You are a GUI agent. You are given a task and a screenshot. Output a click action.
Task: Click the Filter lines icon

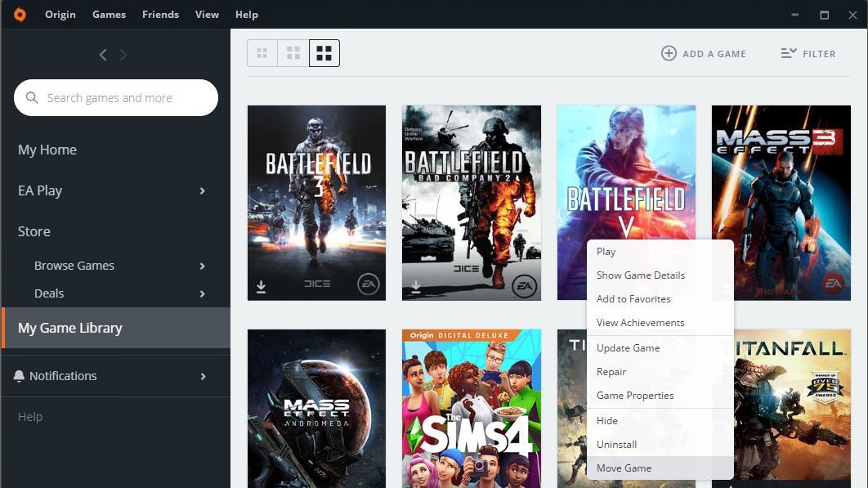click(x=789, y=53)
